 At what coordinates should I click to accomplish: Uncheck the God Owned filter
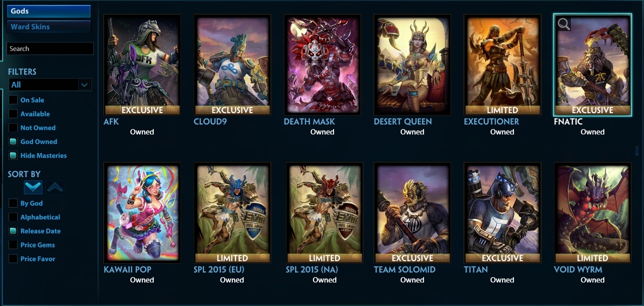[14, 142]
